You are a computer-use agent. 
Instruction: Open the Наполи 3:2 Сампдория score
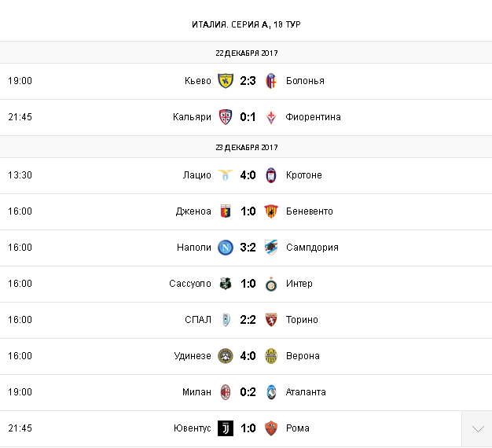(248, 248)
